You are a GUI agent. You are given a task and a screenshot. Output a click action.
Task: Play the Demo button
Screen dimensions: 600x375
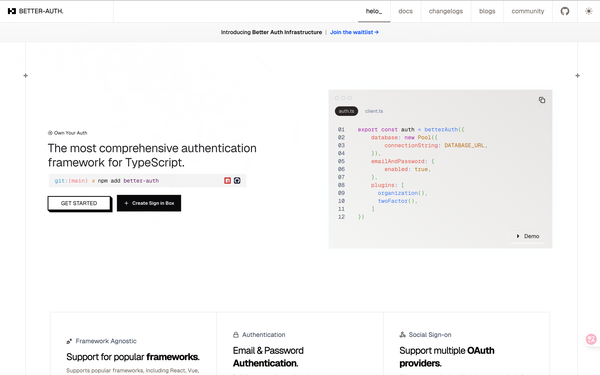(528, 236)
